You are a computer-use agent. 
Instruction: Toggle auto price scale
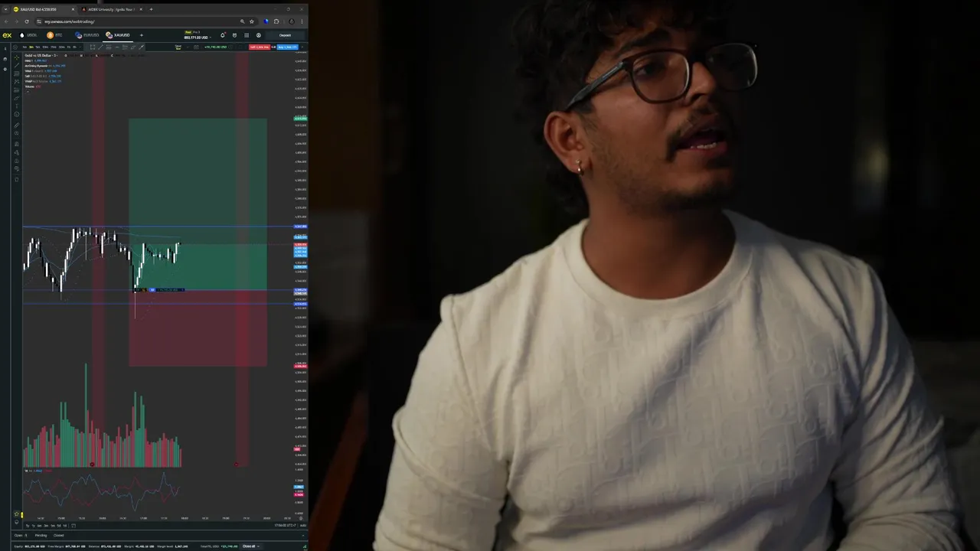tap(303, 525)
